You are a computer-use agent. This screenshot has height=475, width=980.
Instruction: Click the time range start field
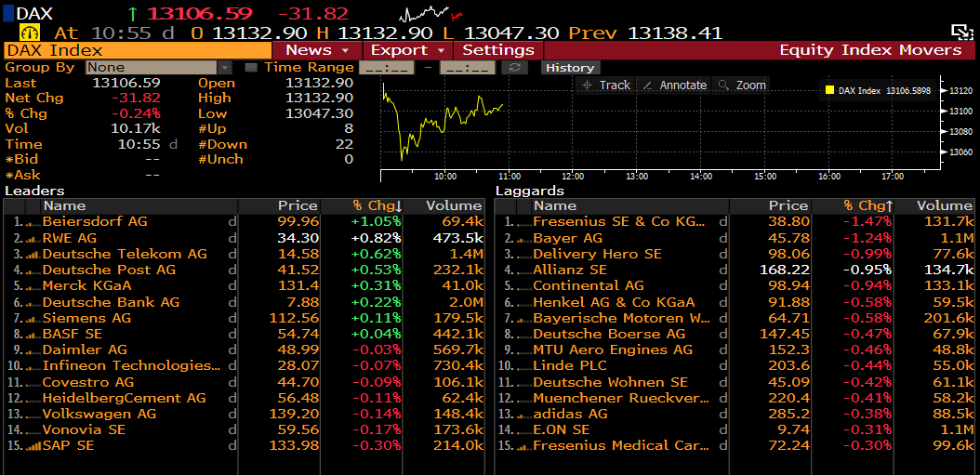coord(386,68)
